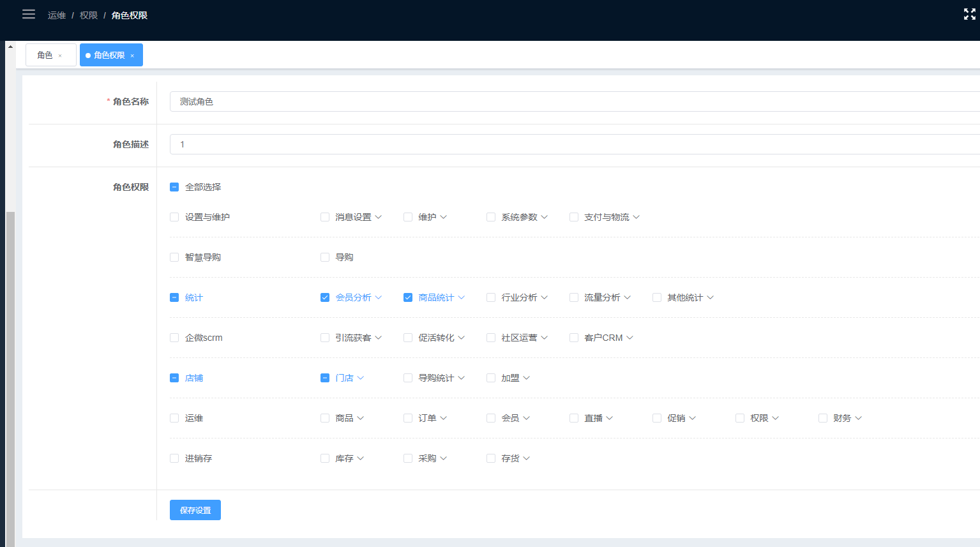Check the 支付与物流 checkbox
Viewport: 980px width, 547px height.
(574, 217)
